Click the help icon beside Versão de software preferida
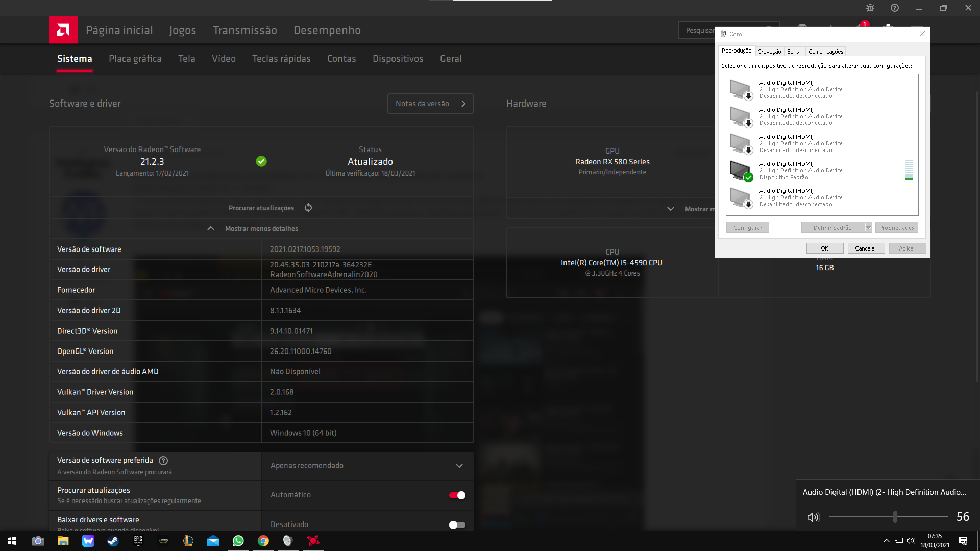980x551 pixels. [x=163, y=461]
